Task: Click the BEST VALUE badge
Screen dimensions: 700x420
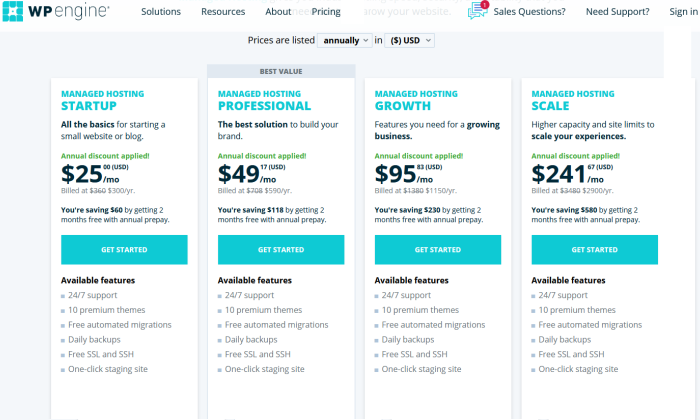Action: click(x=281, y=71)
